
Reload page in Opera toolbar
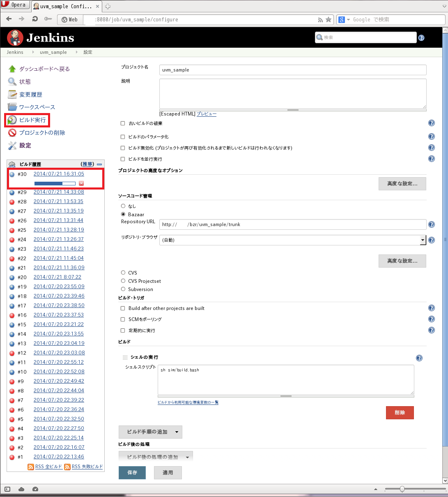tap(35, 19)
